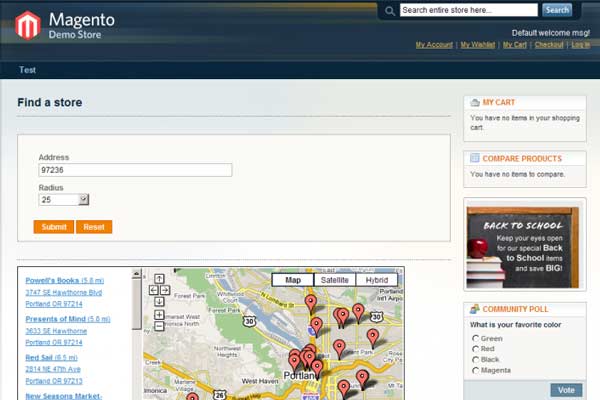Image resolution: width=600 pixels, height=400 pixels.
Task: Open the Checkout link
Action: pyautogui.click(x=549, y=45)
